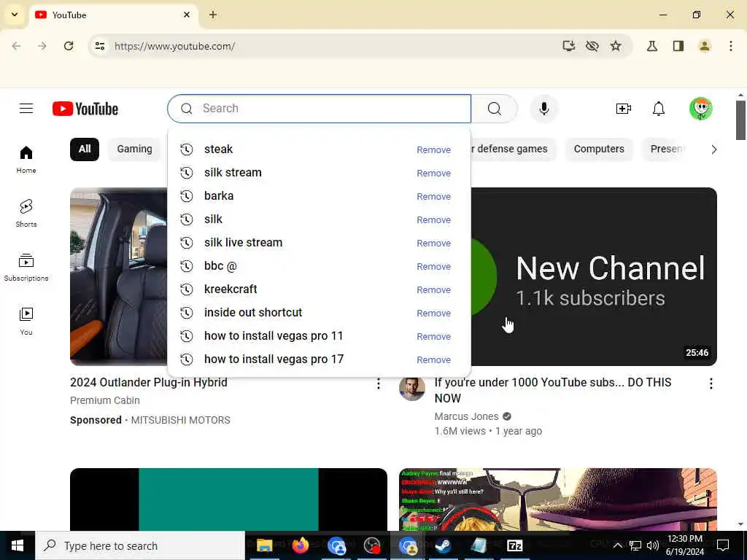
Task: Remove barka from search history
Action: (433, 197)
